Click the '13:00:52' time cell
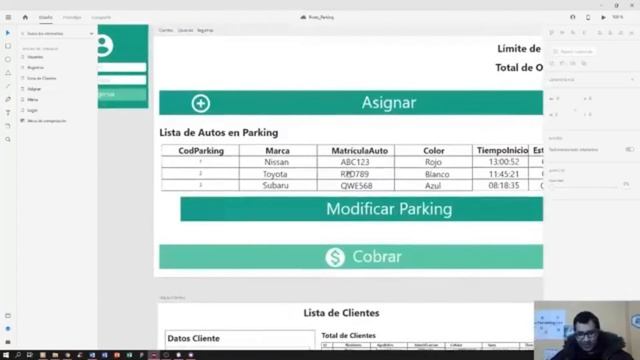 coord(504,162)
